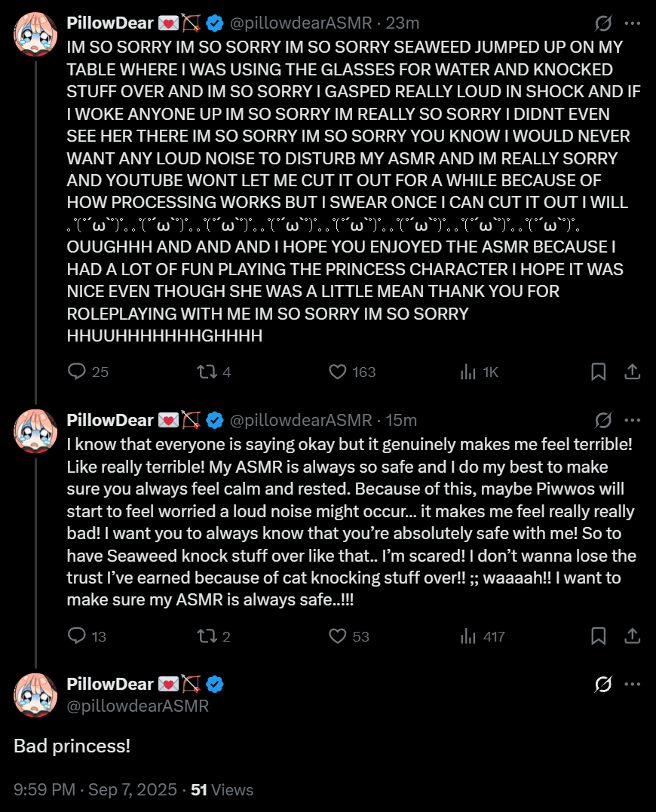The image size is (656, 812).
Task: Reply to the all-caps apology tweet
Action: pyautogui.click(x=78, y=372)
